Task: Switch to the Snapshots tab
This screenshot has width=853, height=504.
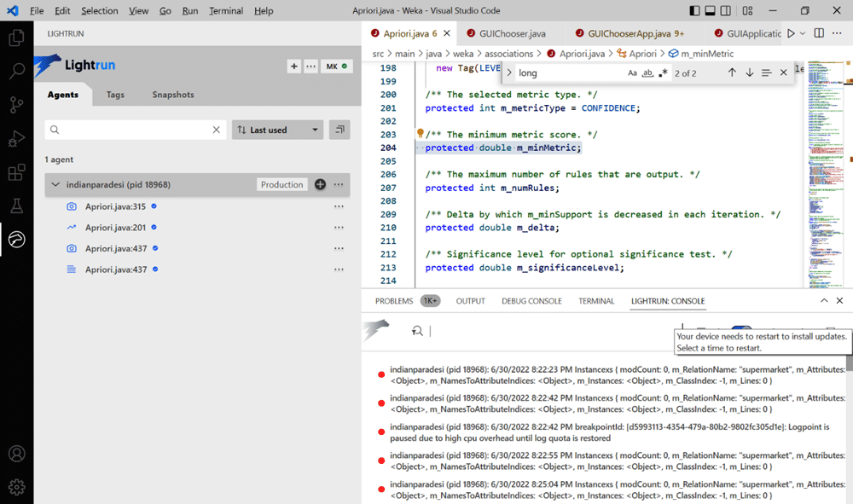Action: (173, 95)
